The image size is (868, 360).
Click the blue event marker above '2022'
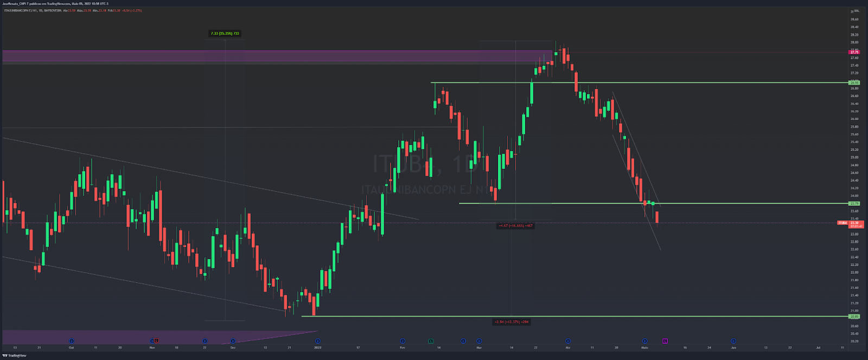click(x=318, y=341)
